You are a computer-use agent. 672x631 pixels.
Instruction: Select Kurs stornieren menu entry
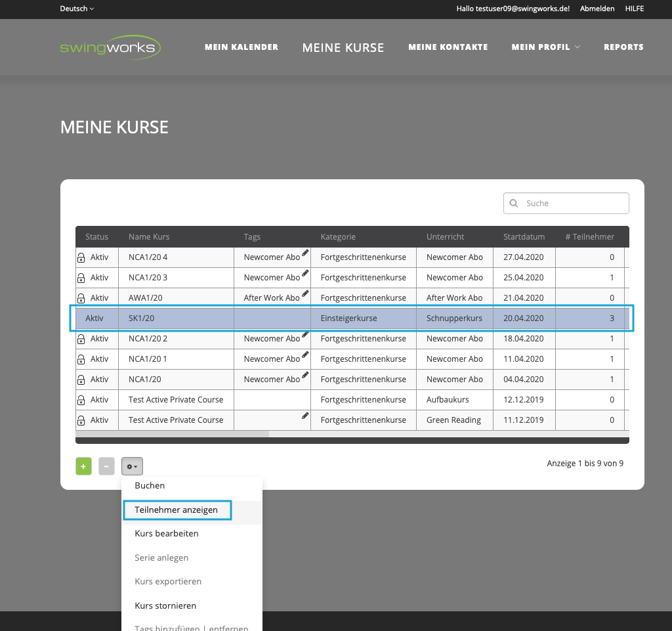pos(165,605)
